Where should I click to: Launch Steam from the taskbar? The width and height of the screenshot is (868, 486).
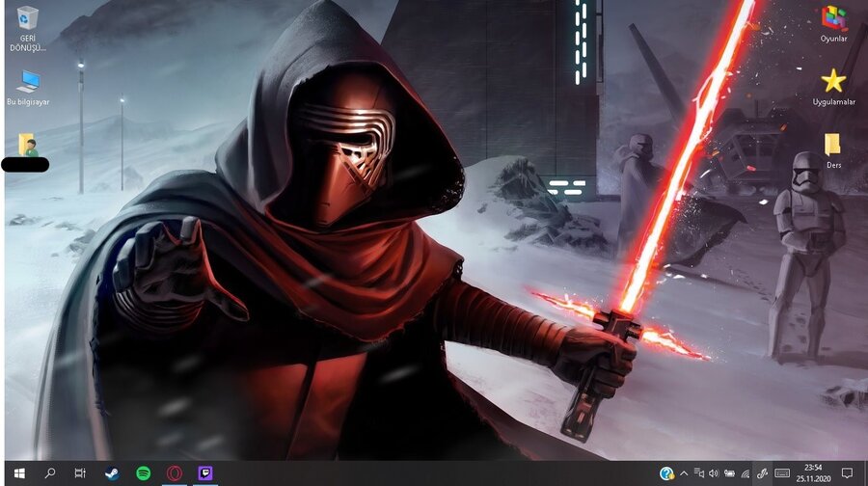[112, 473]
